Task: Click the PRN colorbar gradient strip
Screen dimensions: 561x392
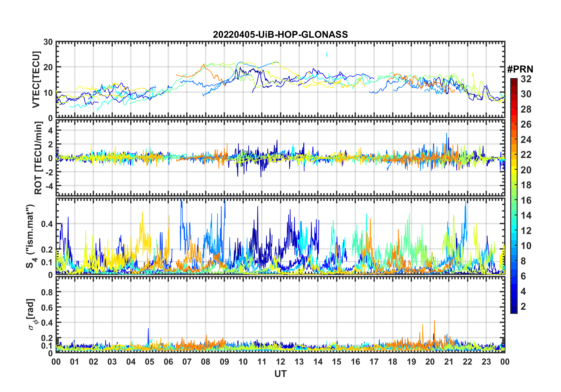Action: (x=514, y=196)
